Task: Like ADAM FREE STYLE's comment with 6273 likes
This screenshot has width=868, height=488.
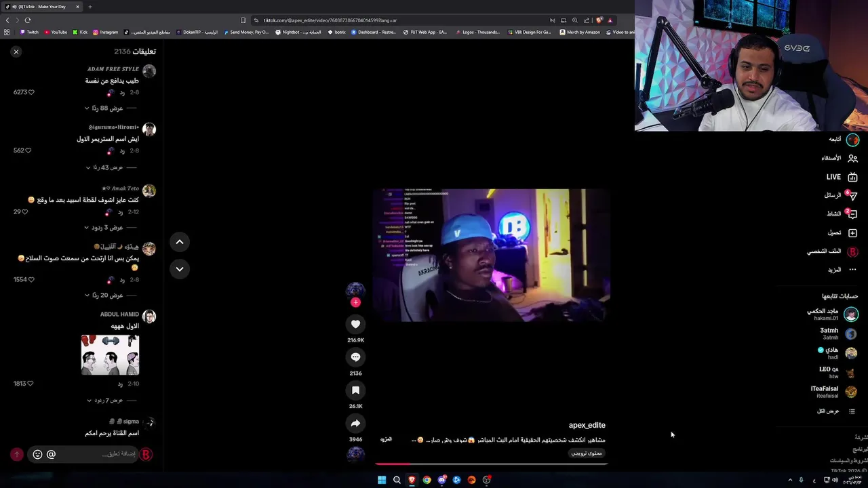Action: click(x=31, y=92)
